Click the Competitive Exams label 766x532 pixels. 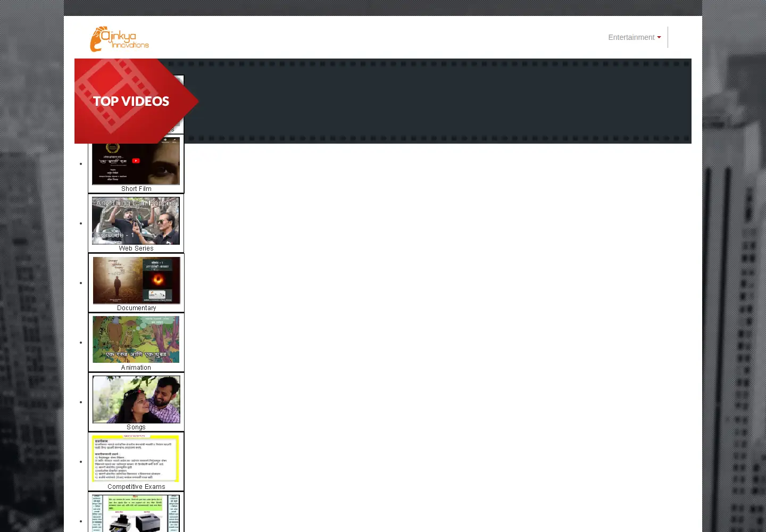[x=136, y=487]
